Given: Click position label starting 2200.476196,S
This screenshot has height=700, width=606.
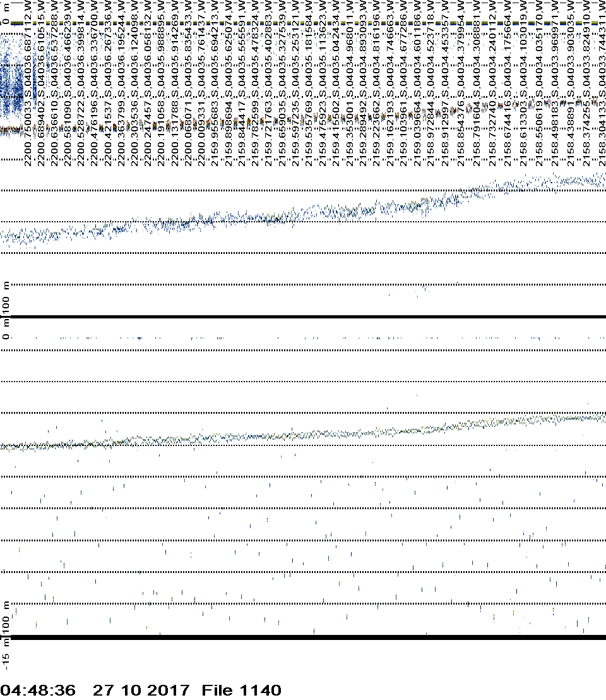Looking at the screenshot, I should pyautogui.click(x=95, y=83).
